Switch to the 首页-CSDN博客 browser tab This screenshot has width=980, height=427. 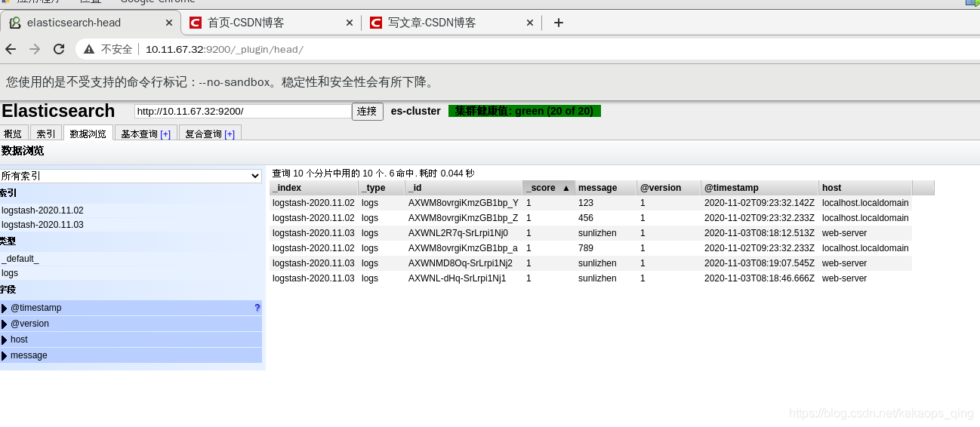[271, 23]
